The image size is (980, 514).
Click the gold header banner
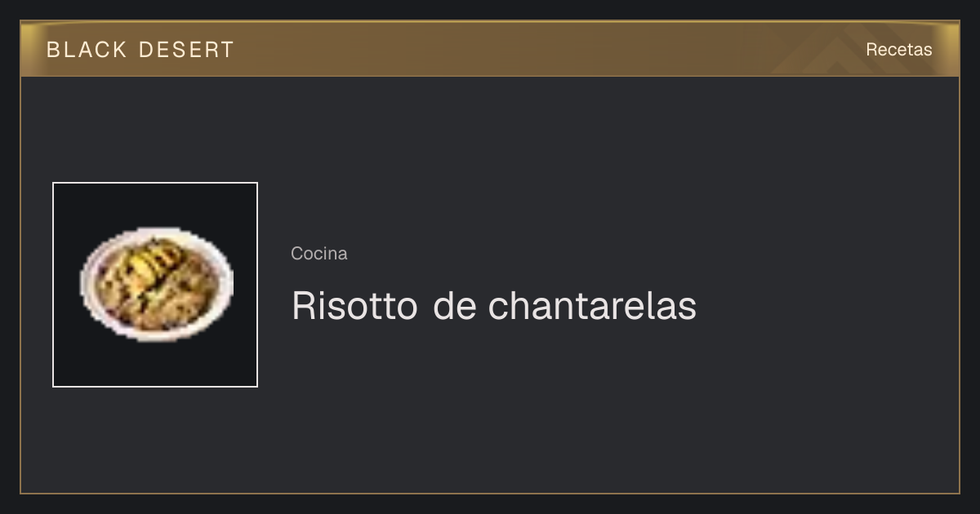pyautogui.click(x=490, y=49)
